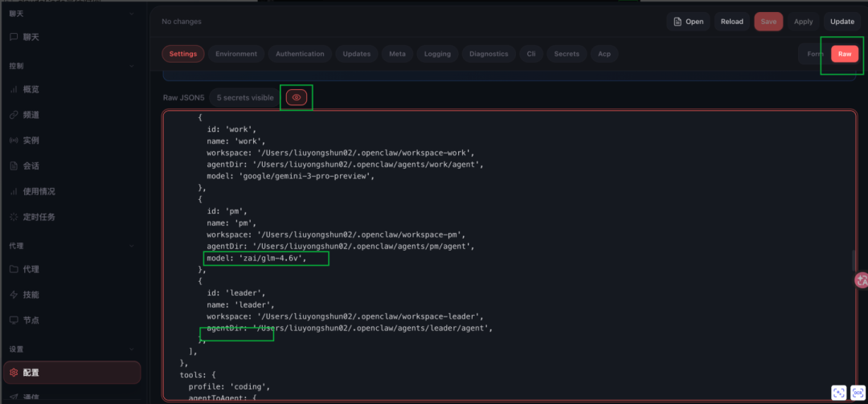This screenshot has height=404, width=868.
Task: Click the agents/pm/agent agentDir line
Action: 341,246
